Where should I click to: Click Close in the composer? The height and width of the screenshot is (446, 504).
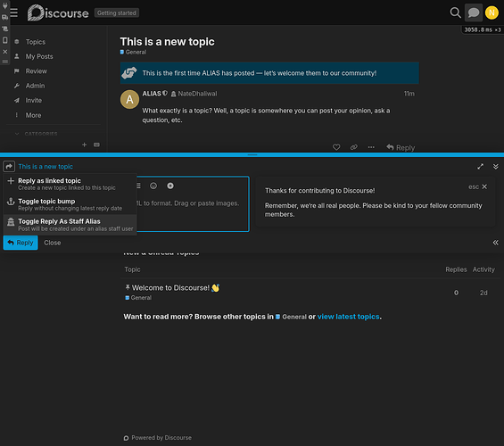point(53,243)
